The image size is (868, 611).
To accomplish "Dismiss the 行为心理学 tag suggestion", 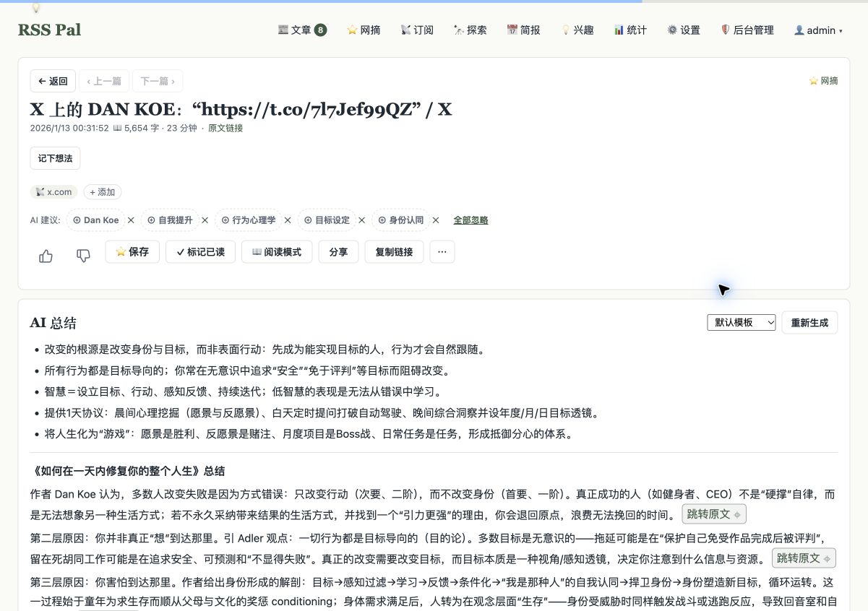I will click(288, 220).
